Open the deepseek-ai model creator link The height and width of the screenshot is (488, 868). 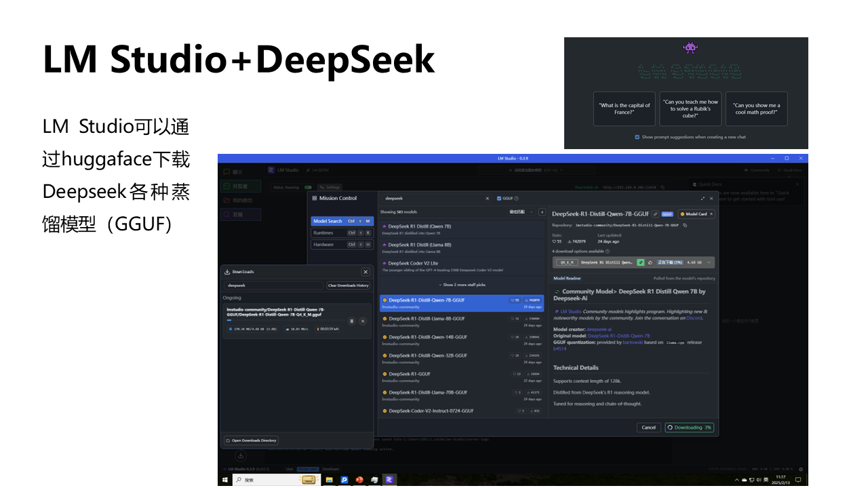click(x=599, y=329)
